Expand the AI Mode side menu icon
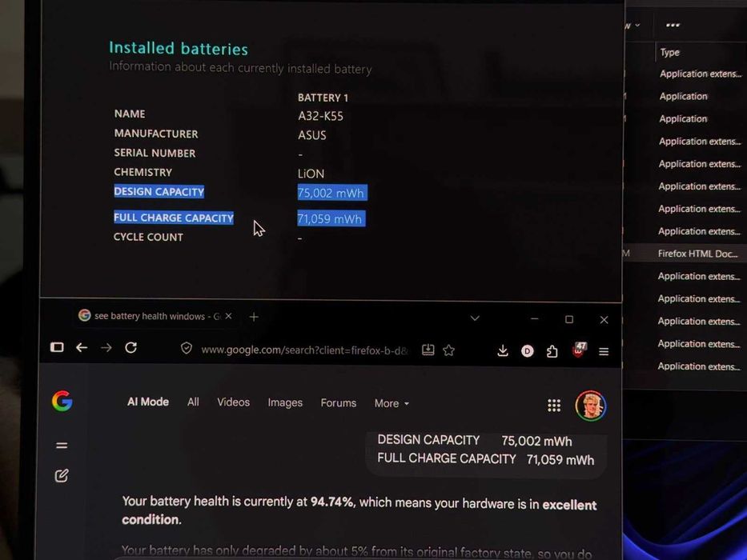The image size is (747, 560). point(62,446)
